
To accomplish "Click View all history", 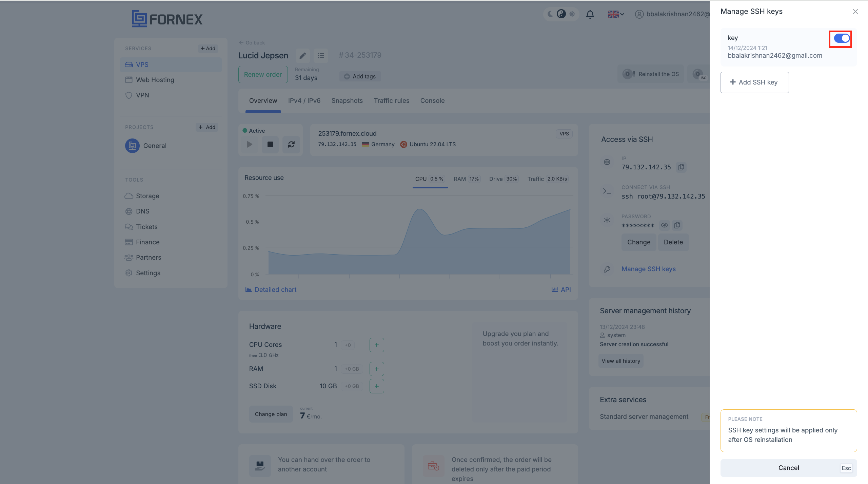I will tap(621, 361).
